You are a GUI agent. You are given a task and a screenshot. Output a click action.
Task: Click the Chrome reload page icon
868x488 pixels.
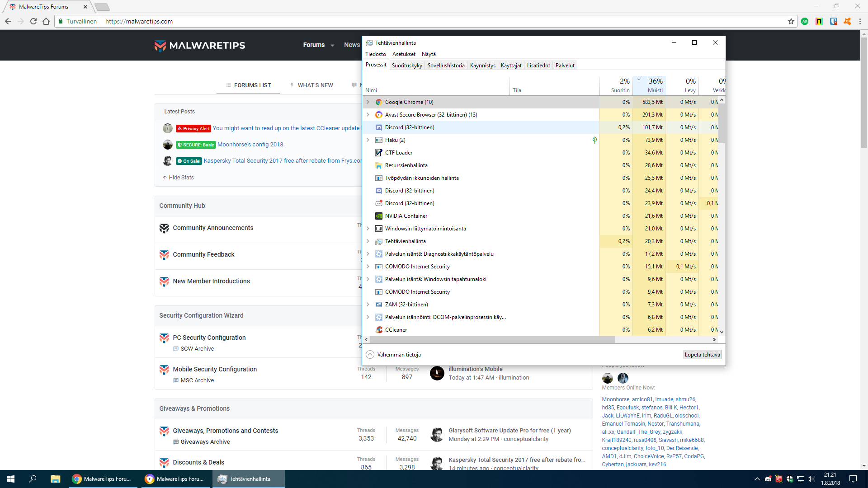(x=33, y=21)
